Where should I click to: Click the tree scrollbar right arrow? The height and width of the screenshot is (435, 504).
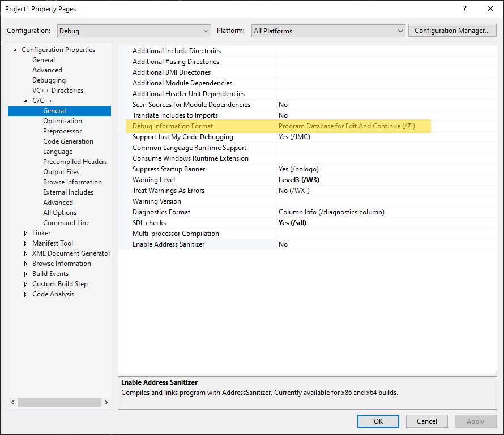pyautogui.click(x=107, y=402)
